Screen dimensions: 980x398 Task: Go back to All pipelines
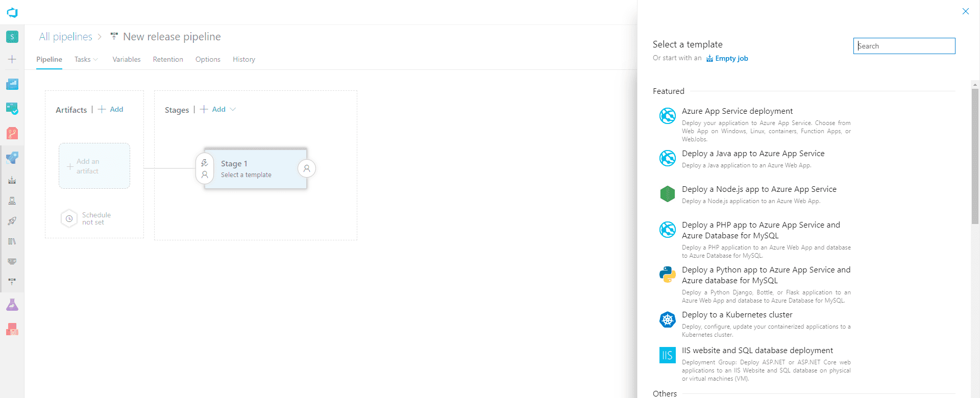[x=65, y=37]
